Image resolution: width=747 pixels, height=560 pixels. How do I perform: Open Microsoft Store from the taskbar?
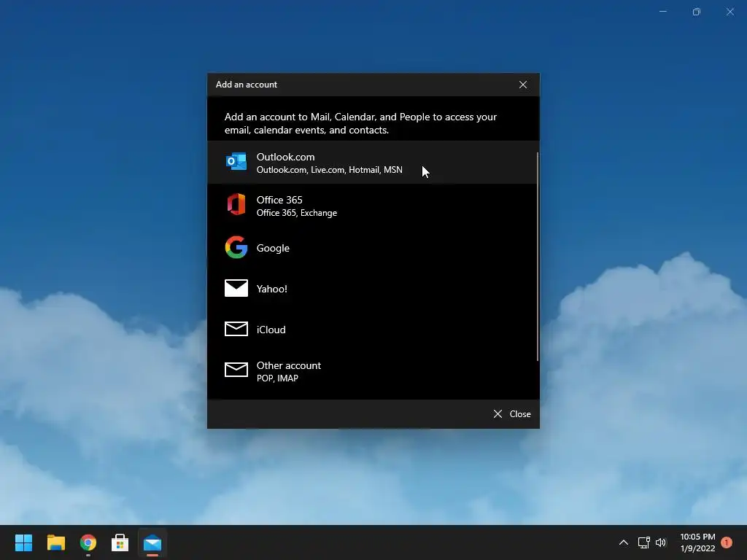pyautogui.click(x=120, y=542)
